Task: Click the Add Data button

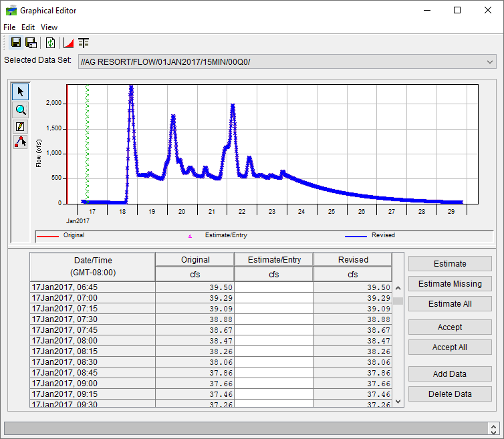Action: pos(450,374)
